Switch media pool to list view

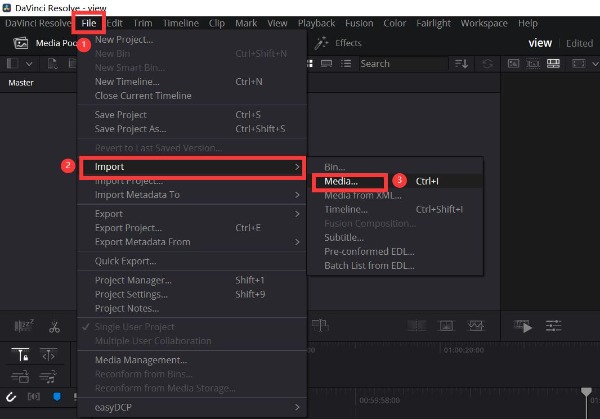pos(346,64)
